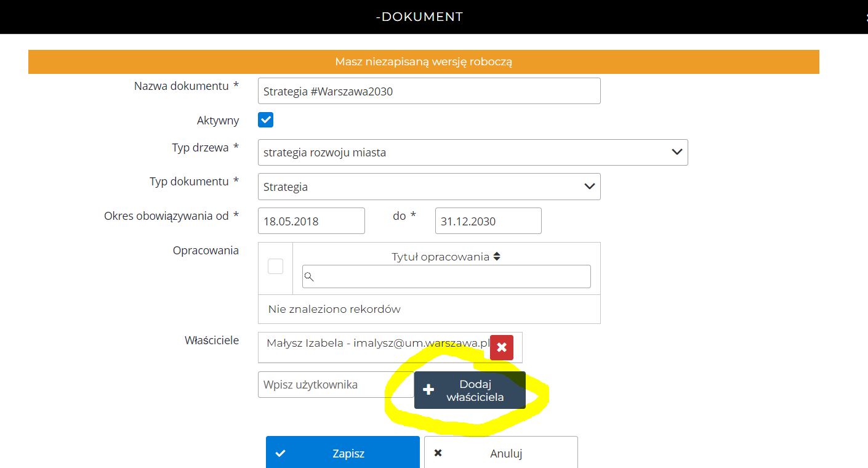Image resolution: width=868 pixels, height=468 pixels.
Task: Click the magnifier icon in the filter box
Action: (x=310, y=277)
